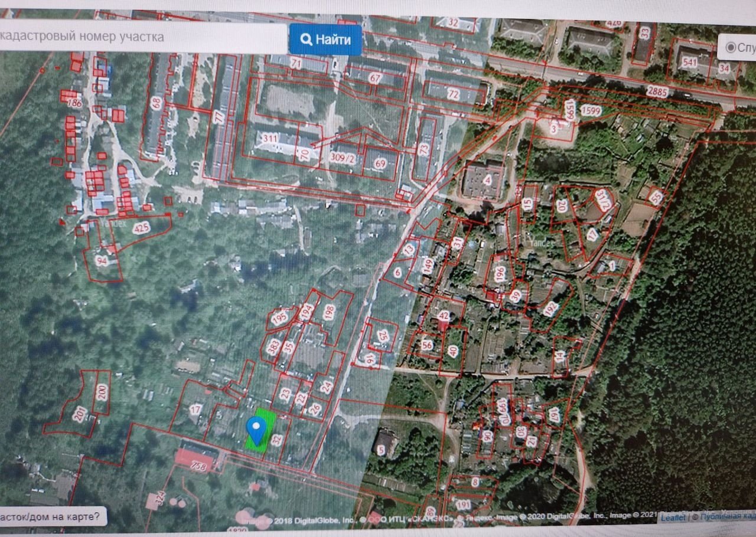The width and height of the screenshot is (756, 537).
Task: Select parcel label 198
Action: coord(329,309)
